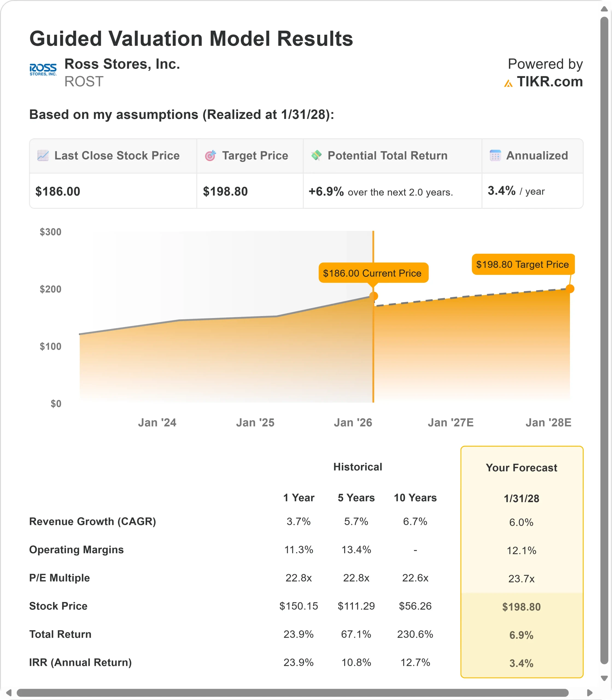This screenshot has height=700, width=612.
Task: Click the scroll left arrow on horizontal scrollbar
Action: (9, 693)
